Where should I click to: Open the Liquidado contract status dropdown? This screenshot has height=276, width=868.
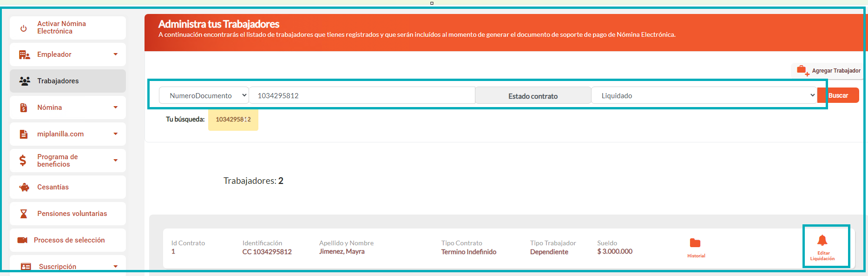click(704, 95)
